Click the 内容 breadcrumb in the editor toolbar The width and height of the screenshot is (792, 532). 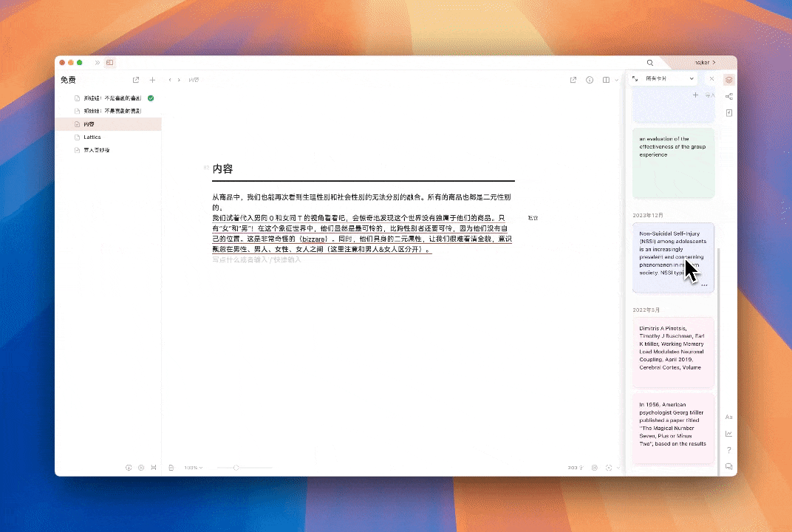coord(194,80)
